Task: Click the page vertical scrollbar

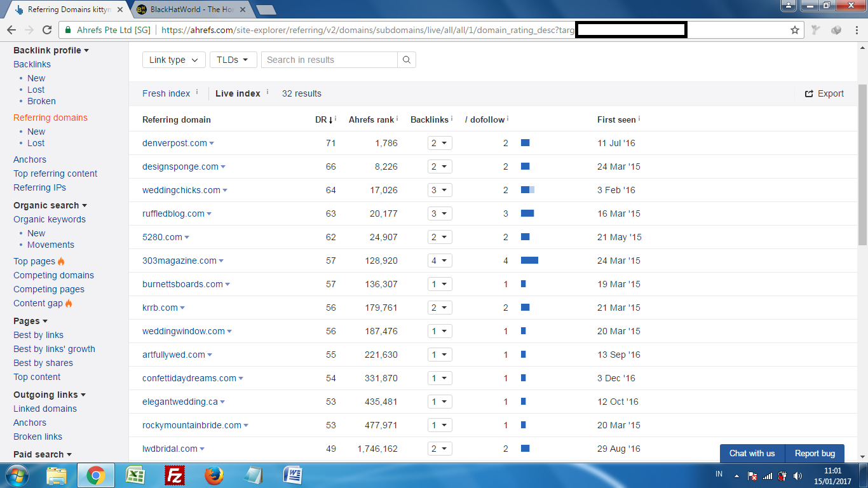Action: coord(862,165)
